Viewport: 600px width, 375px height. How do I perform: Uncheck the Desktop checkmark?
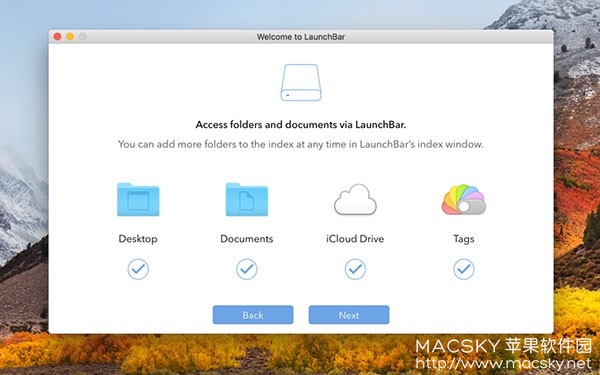138,269
